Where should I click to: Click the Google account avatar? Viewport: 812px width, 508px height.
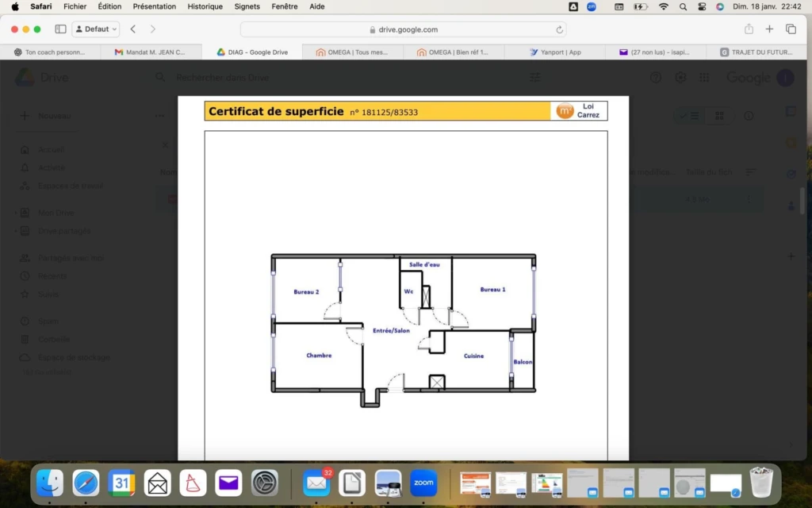(785, 78)
